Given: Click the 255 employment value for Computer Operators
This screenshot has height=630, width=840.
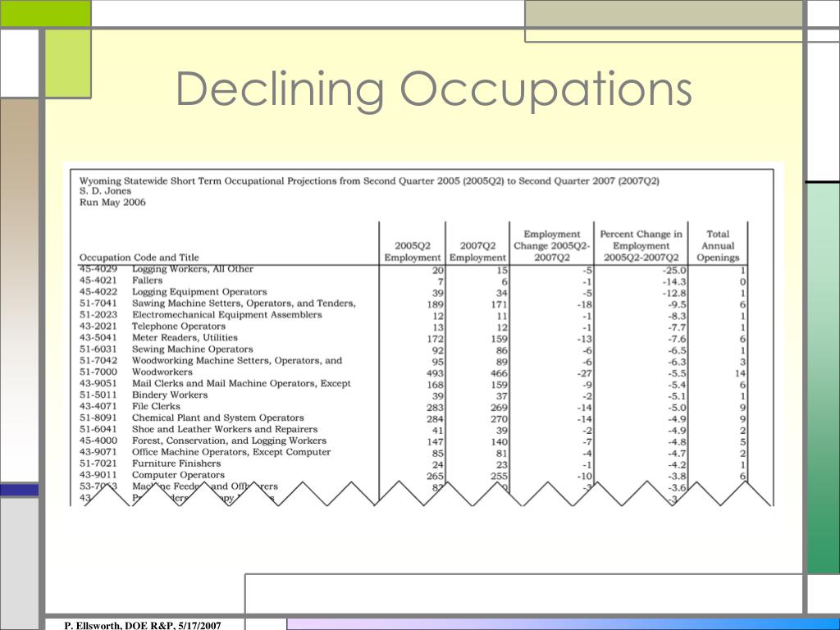Looking at the screenshot, I should 499,477.
